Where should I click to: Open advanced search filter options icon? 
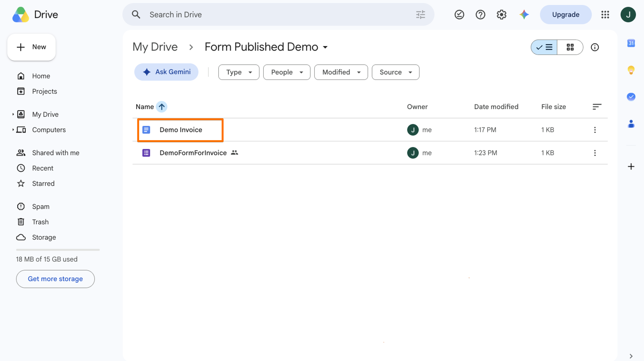pyautogui.click(x=421, y=15)
